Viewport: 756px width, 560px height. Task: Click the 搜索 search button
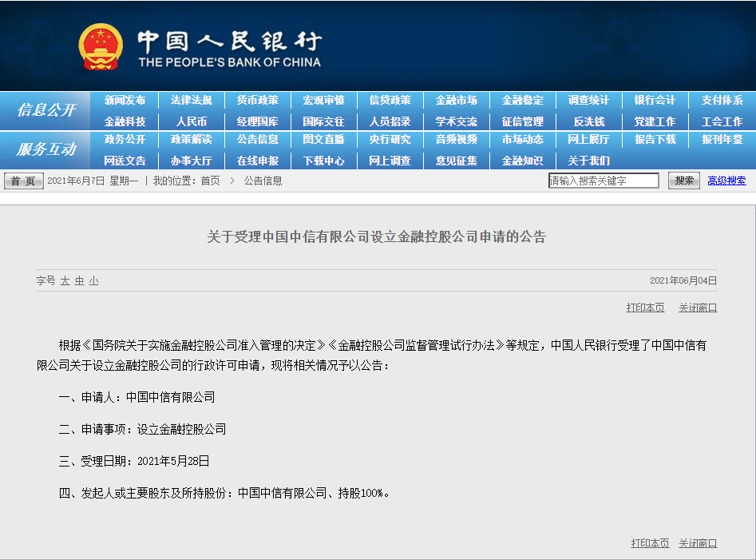click(683, 181)
